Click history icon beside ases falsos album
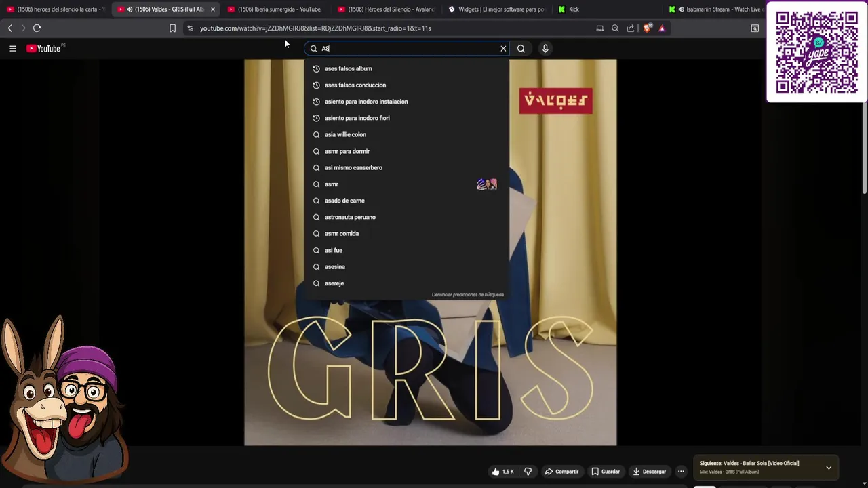Image resolution: width=868 pixels, height=488 pixels. click(316, 68)
